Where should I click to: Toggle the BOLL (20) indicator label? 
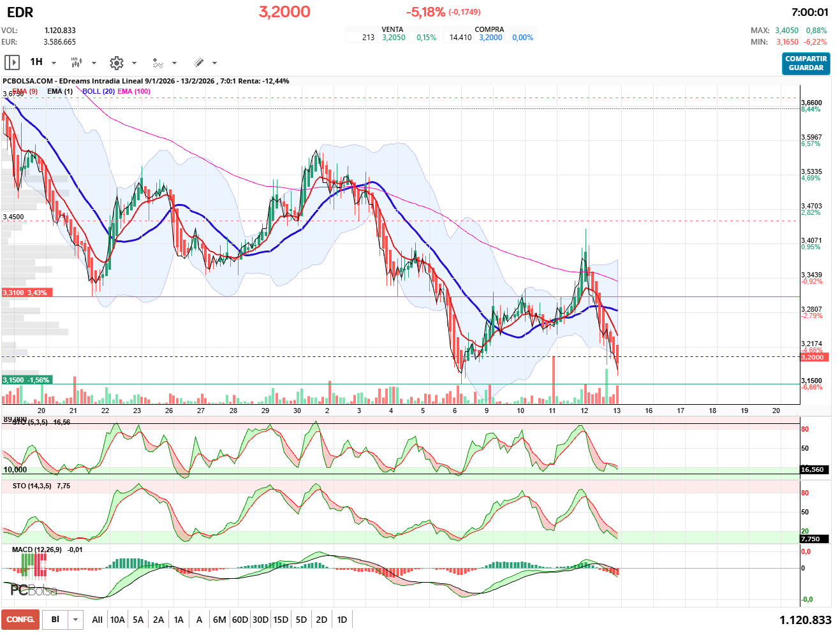pos(99,91)
